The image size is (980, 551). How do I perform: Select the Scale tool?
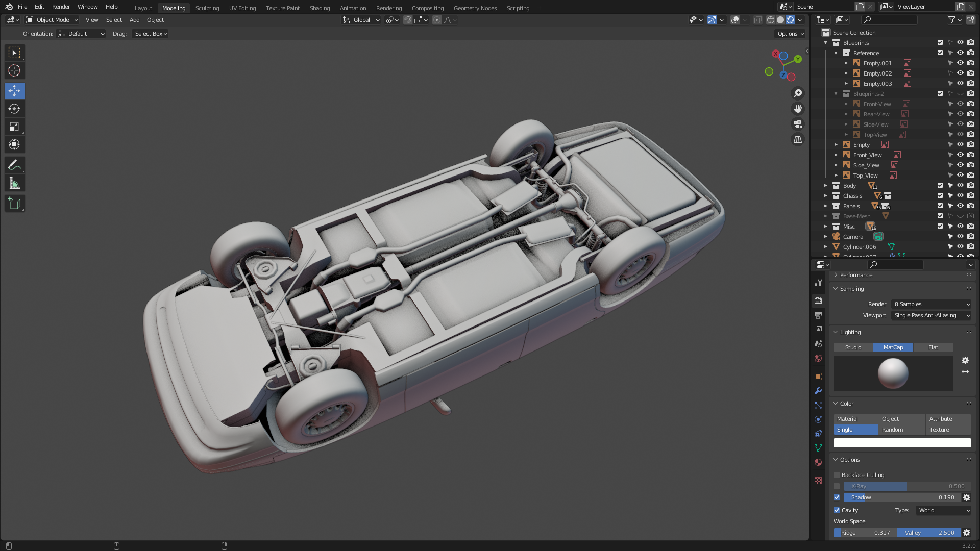[14, 127]
